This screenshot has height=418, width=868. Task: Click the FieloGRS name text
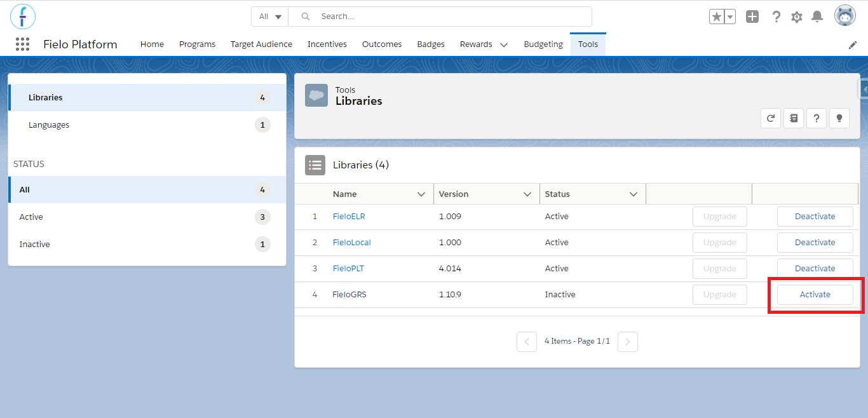point(349,295)
